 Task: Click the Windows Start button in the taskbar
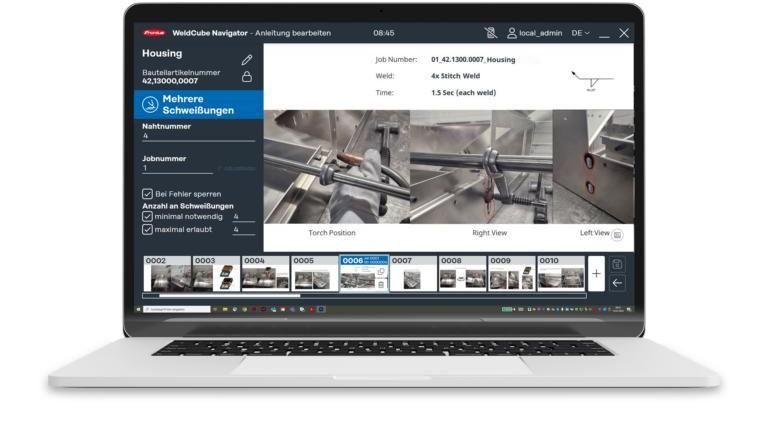click(x=138, y=309)
